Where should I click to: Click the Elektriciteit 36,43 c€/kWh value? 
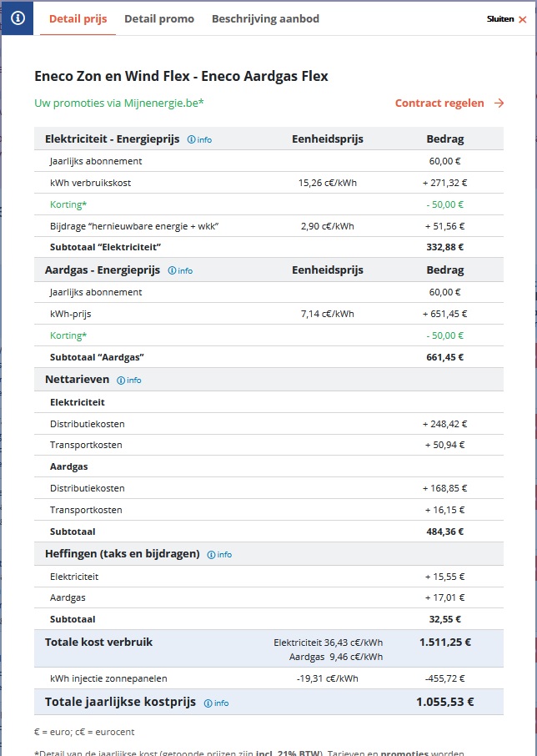[328, 643]
